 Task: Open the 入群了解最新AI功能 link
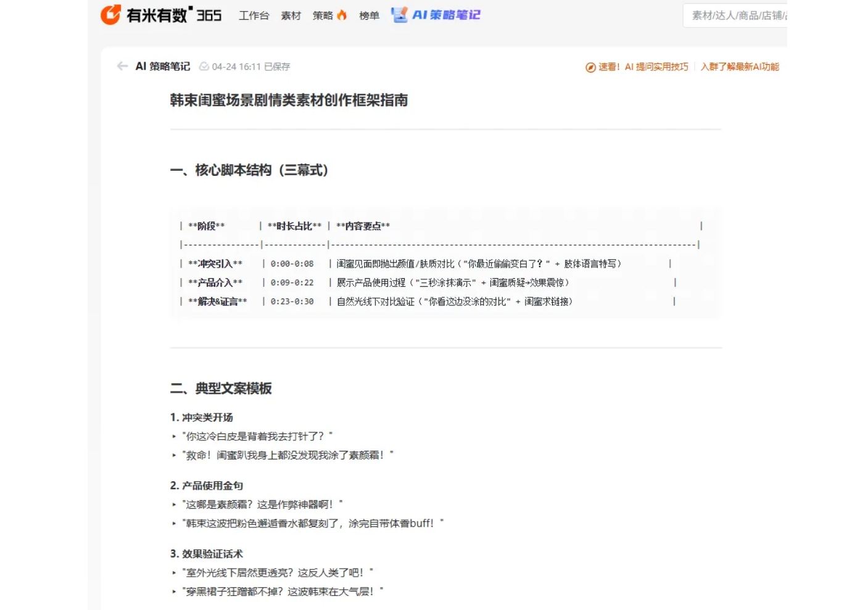pos(740,67)
